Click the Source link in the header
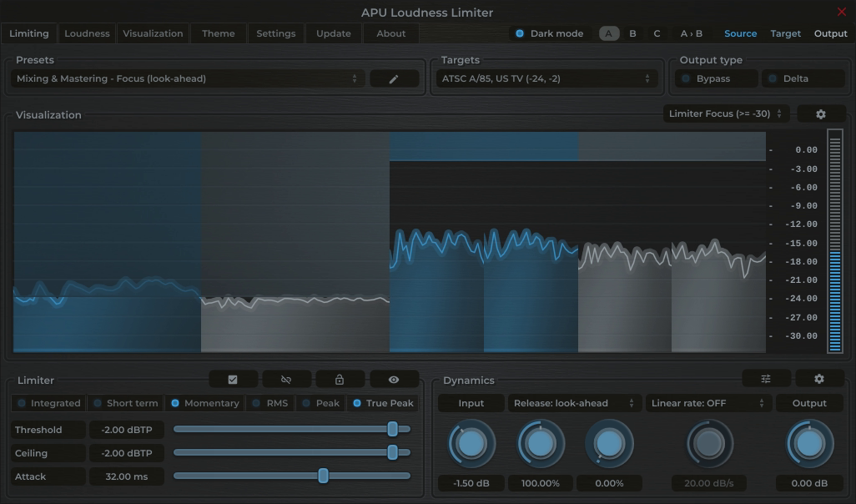 [740, 33]
